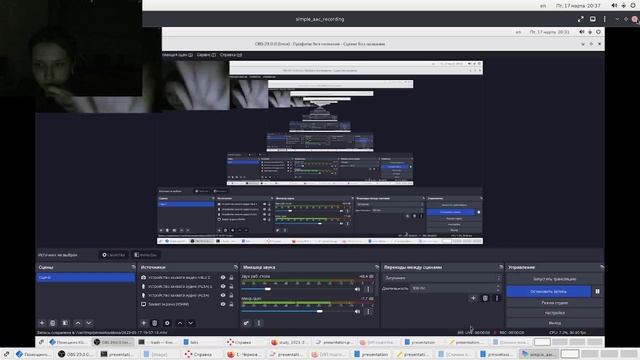640x360 pixels.
Task: Click the first workspace pager box in bottom taskbar
Action: 570,354
